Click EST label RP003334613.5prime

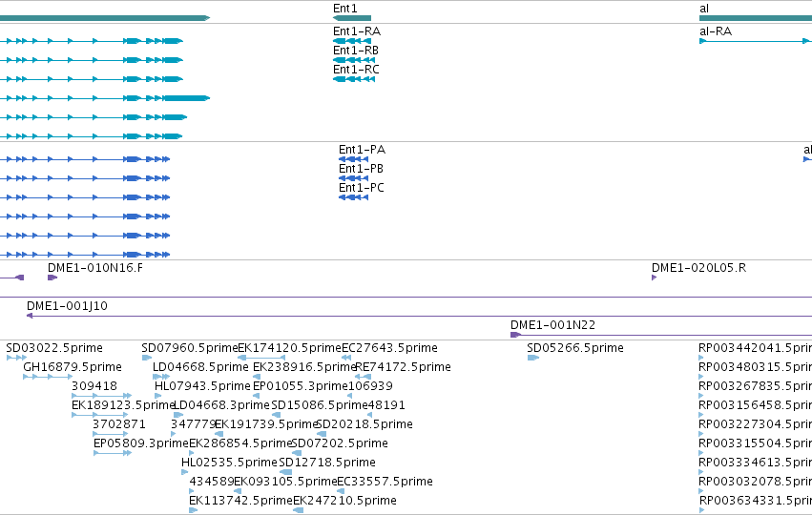pos(755,463)
